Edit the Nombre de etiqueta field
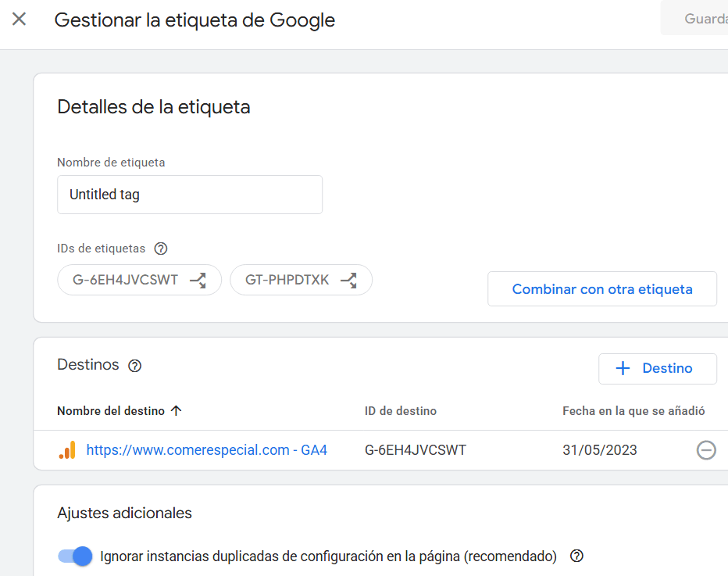This screenshot has width=728, height=576. coord(190,195)
